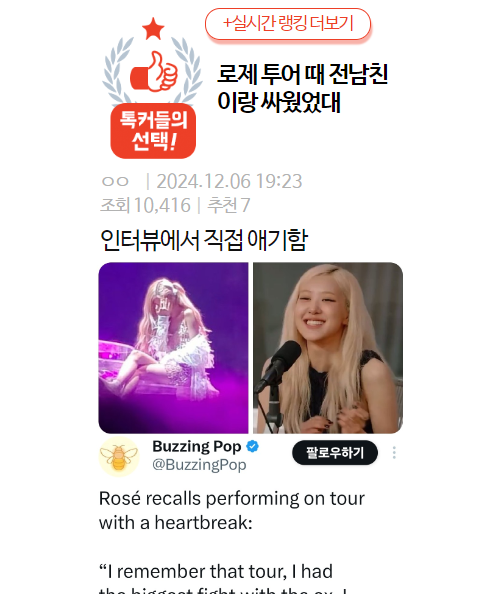Open the post title 로제 투어 때 전남친
This screenshot has width=492, height=594.
point(302,88)
